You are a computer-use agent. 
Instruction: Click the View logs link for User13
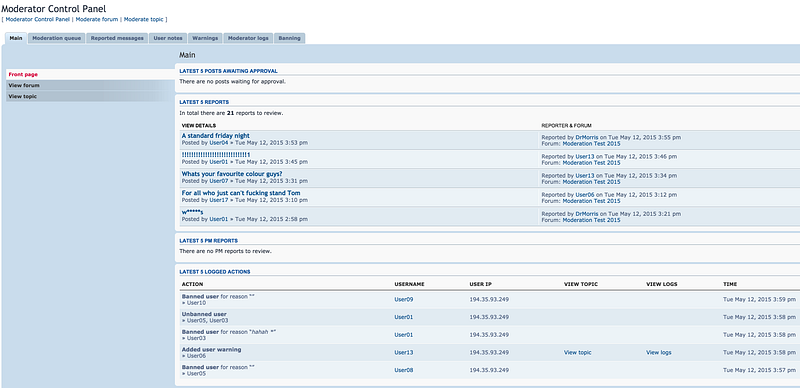click(x=659, y=352)
